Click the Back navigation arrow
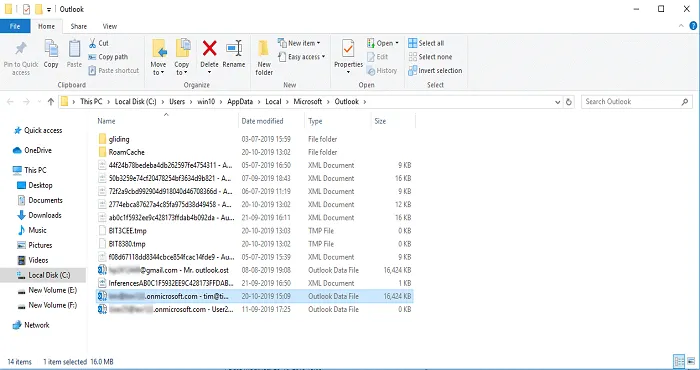Viewport: 700px width, 370px height. (x=10, y=102)
